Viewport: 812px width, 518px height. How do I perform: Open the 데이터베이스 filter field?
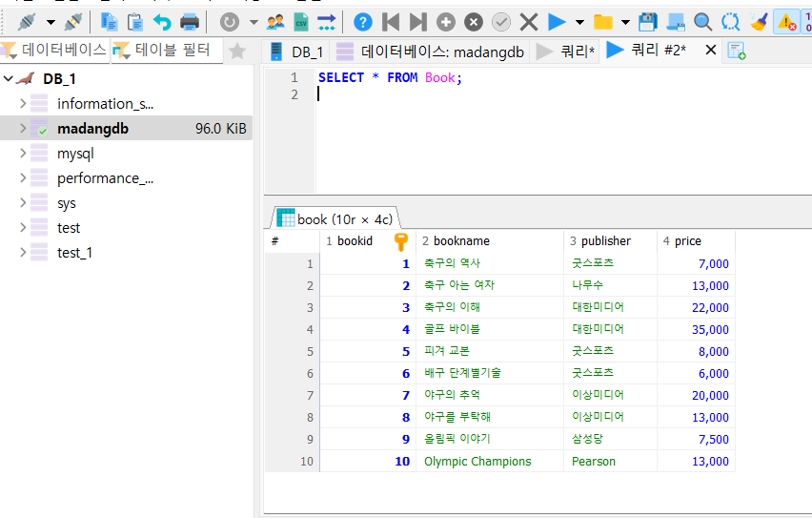[55, 51]
